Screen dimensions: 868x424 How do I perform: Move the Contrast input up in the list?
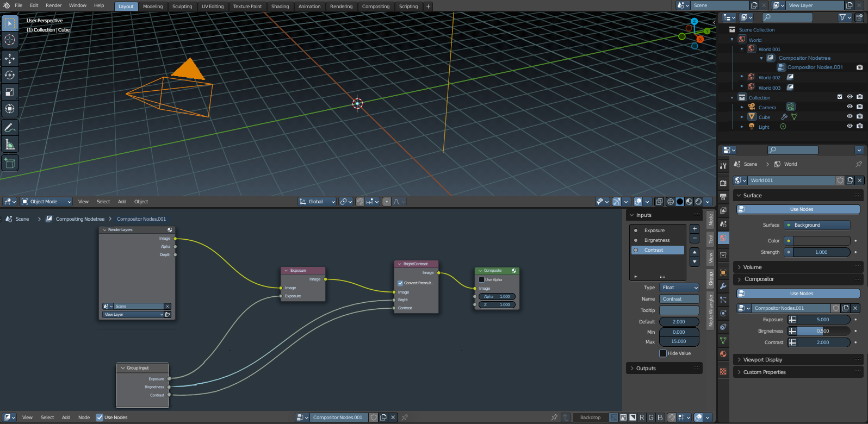click(695, 252)
